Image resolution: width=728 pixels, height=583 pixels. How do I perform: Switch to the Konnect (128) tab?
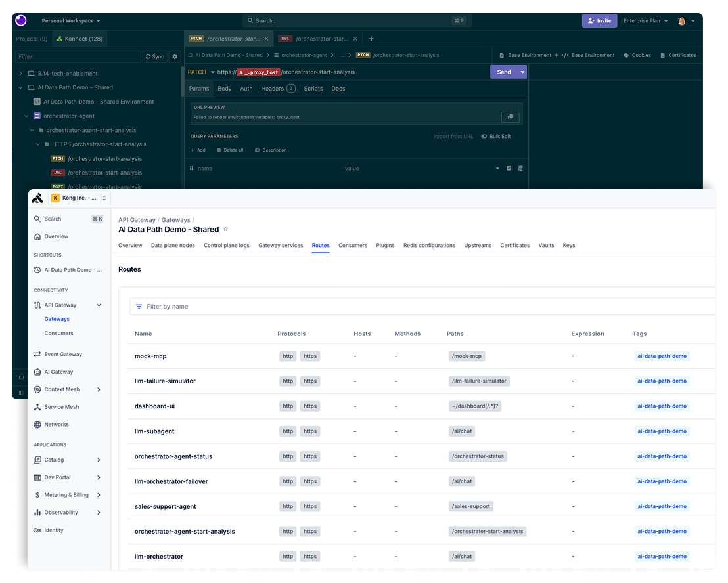tap(80, 39)
